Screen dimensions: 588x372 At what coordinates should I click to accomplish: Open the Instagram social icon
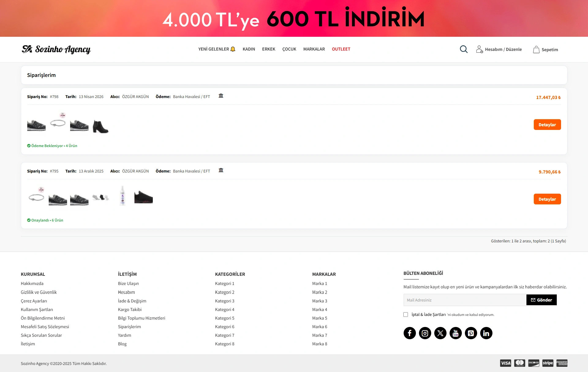click(x=425, y=333)
